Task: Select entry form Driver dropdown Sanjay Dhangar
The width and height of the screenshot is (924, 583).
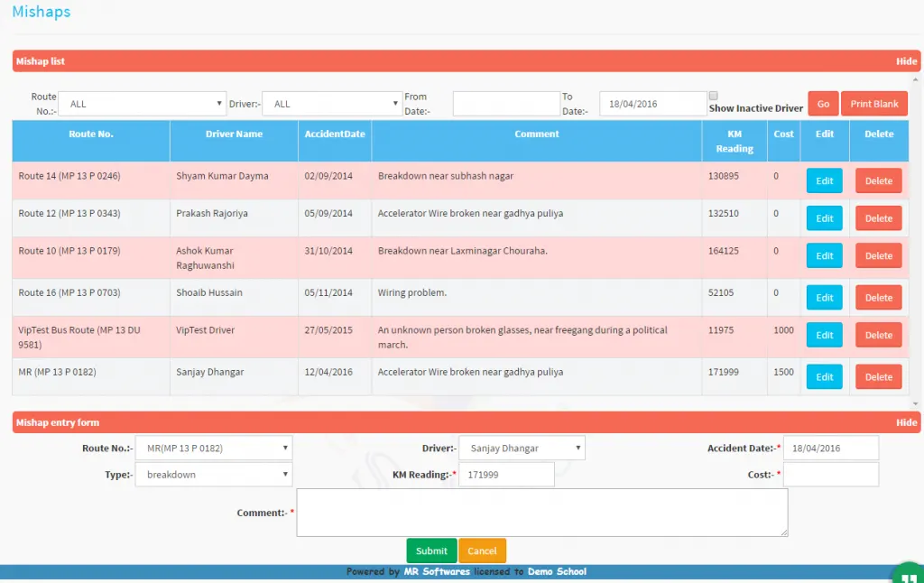Action: point(522,448)
